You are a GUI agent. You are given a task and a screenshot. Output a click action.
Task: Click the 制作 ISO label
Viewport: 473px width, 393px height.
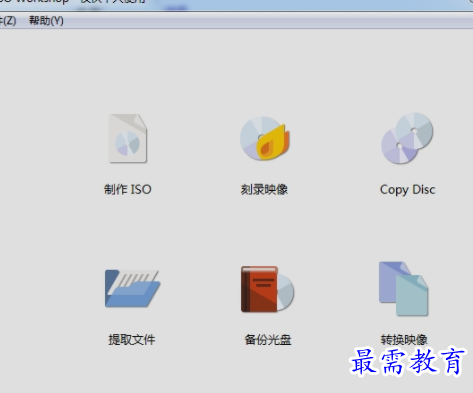[128, 190]
